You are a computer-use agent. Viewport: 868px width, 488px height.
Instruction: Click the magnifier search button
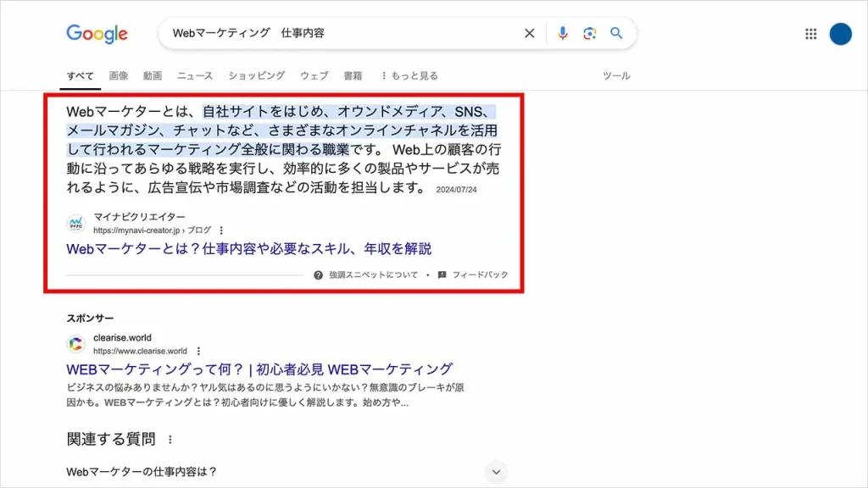[x=617, y=34]
